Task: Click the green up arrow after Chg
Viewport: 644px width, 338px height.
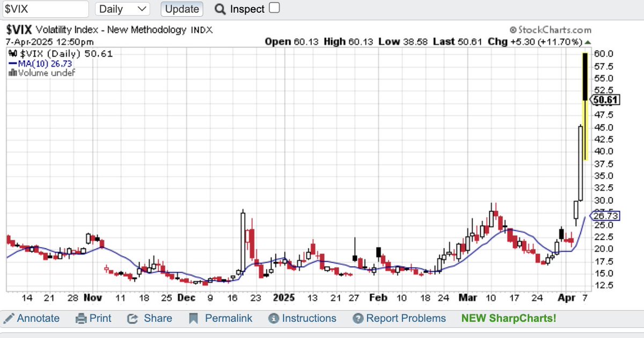Action: tap(587, 42)
